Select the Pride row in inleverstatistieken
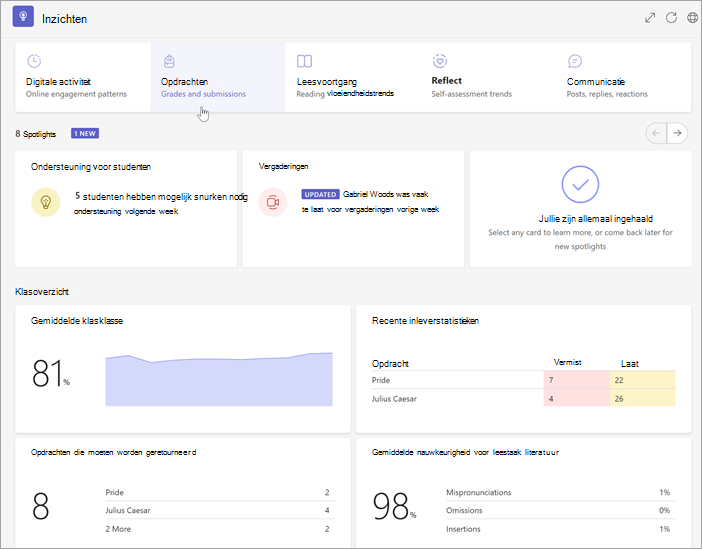702x549 pixels. click(523, 380)
